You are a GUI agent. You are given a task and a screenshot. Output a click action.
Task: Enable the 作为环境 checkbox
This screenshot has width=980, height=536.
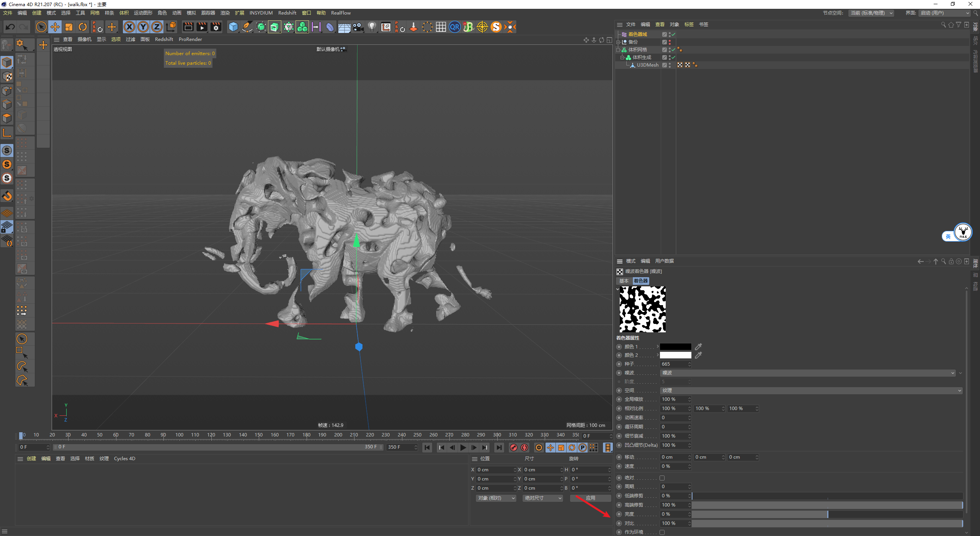click(662, 532)
